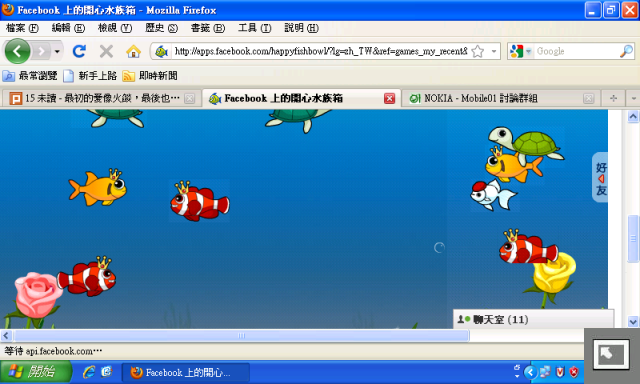Reload the page with the refresh icon
This screenshot has width=640, height=384.
point(79,51)
